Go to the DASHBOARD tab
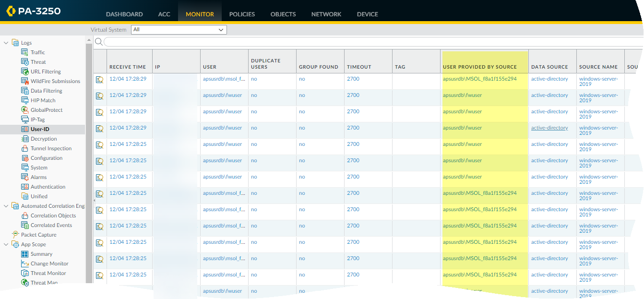Viewport: 644px width, 299px height. 124,14
